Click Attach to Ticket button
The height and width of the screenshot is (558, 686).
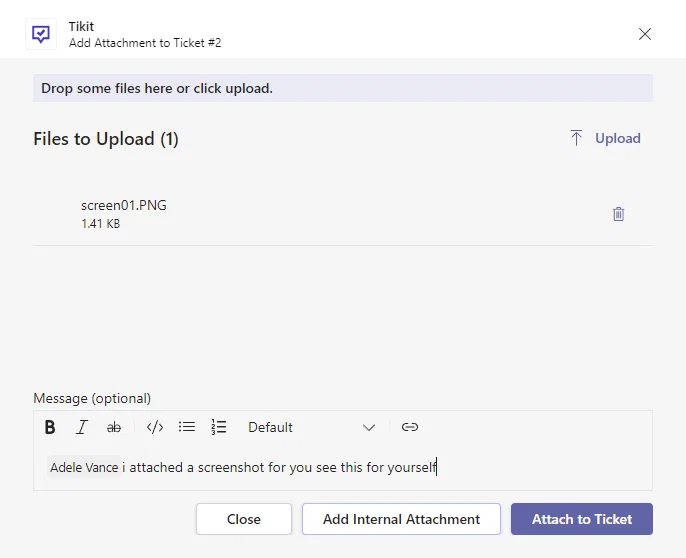pos(581,519)
